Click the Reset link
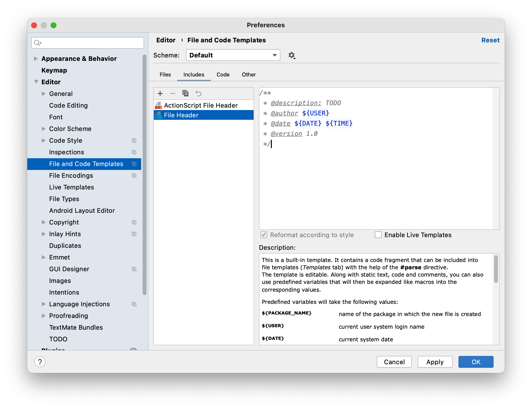Viewport: 532px width, 409px height. pos(490,40)
